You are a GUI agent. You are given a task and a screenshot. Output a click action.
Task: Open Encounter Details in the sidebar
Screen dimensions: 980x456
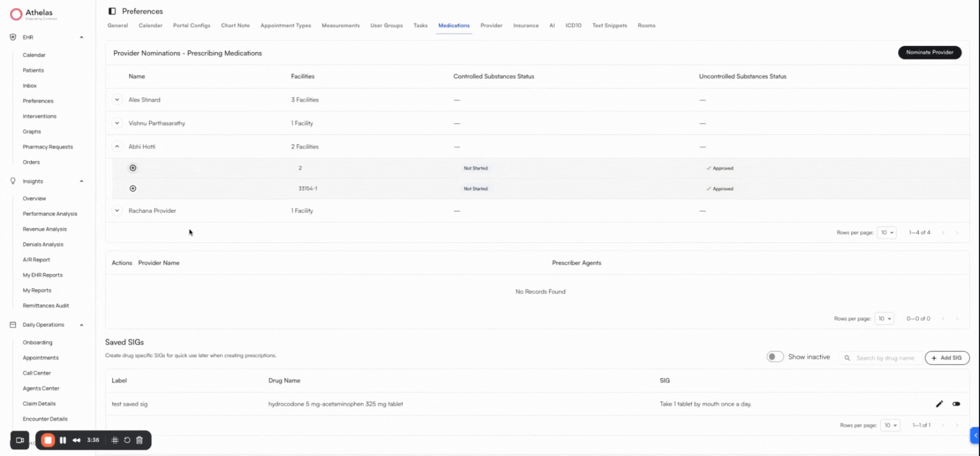point(45,419)
